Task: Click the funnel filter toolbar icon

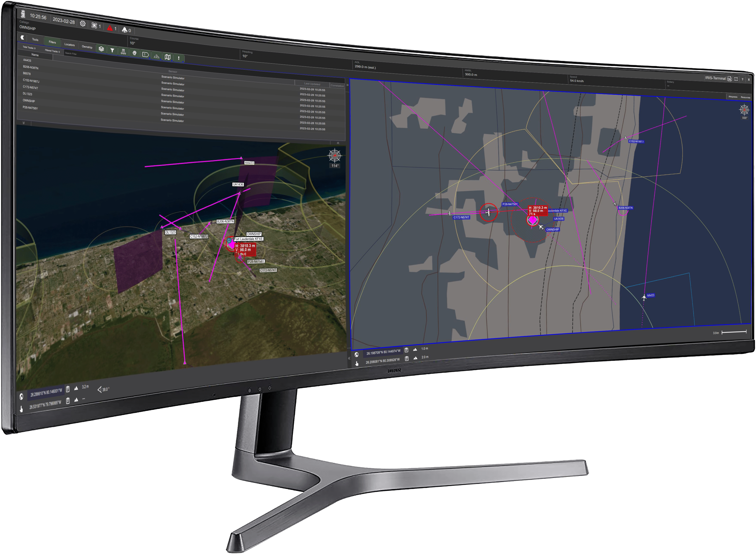Action: tap(112, 50)
